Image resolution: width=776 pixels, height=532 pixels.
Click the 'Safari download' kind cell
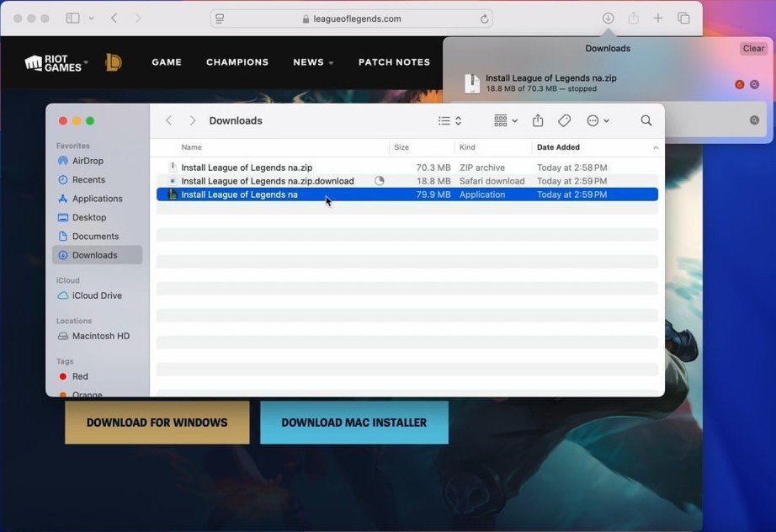click(x=492, y=181)
